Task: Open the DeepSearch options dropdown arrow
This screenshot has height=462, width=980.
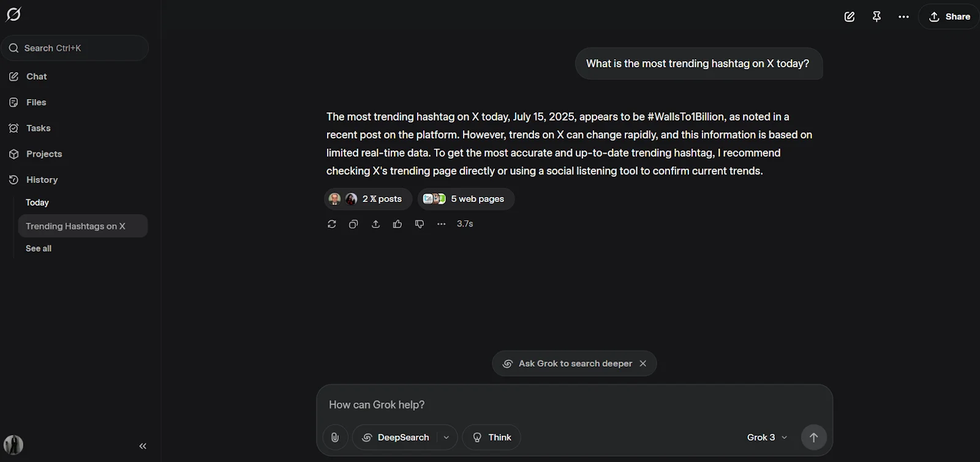Action: coord(447,438)
